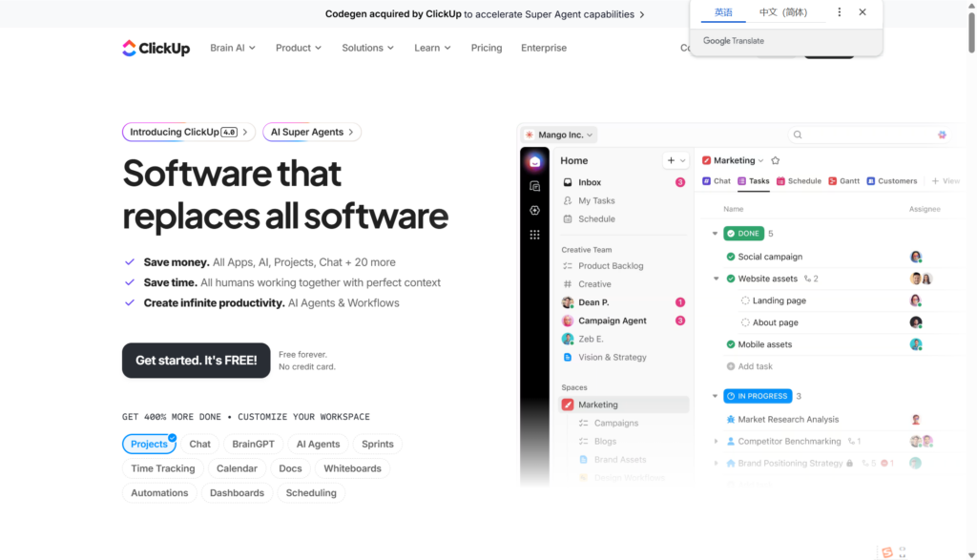Open Product Backlog list
Image resolution: width=977 pixels, height=560 pixels.
click(623, 265)
